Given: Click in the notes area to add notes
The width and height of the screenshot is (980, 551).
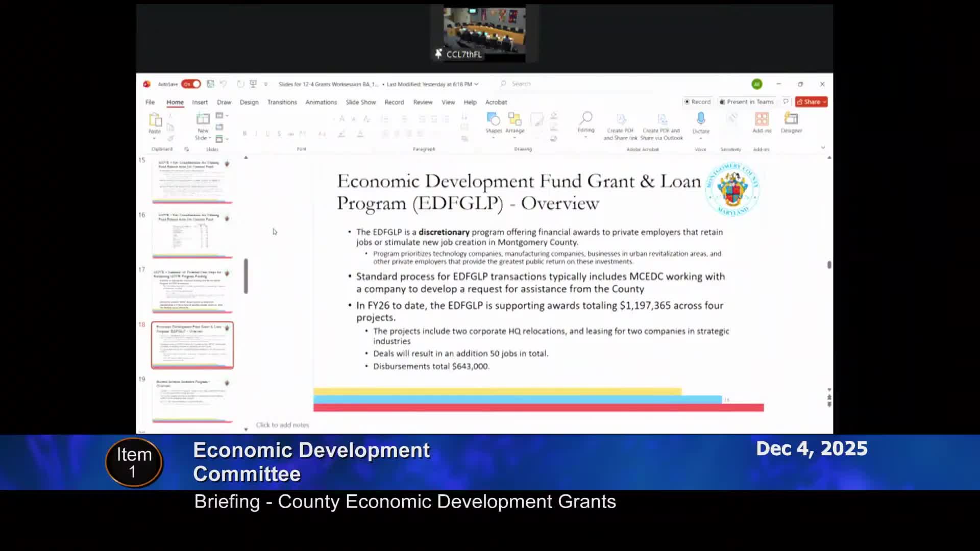Looking at the screenshot, I should (x=282, y=424).
